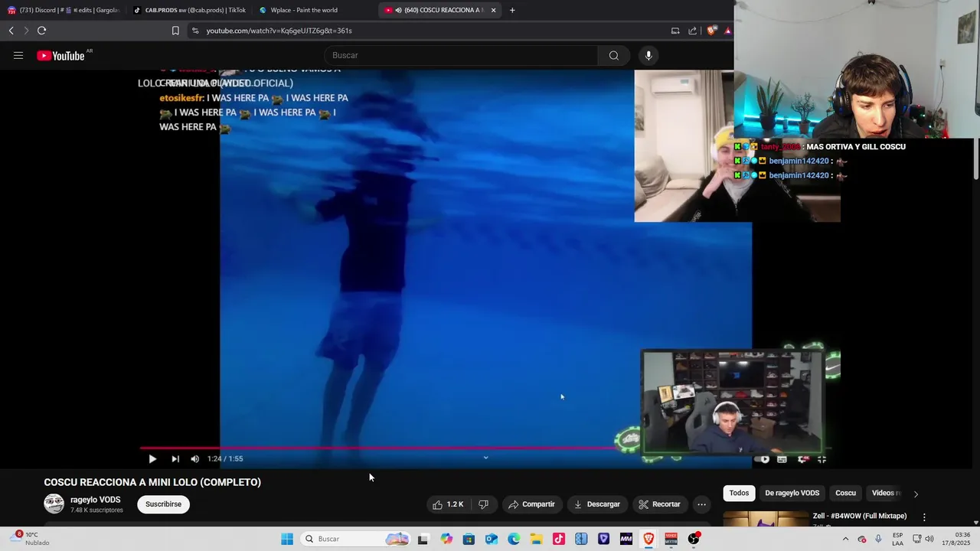The image size is (980, 551).
Task: Select the Coscu filter chip
Action: pyautogui.click(x=845, y=493)
